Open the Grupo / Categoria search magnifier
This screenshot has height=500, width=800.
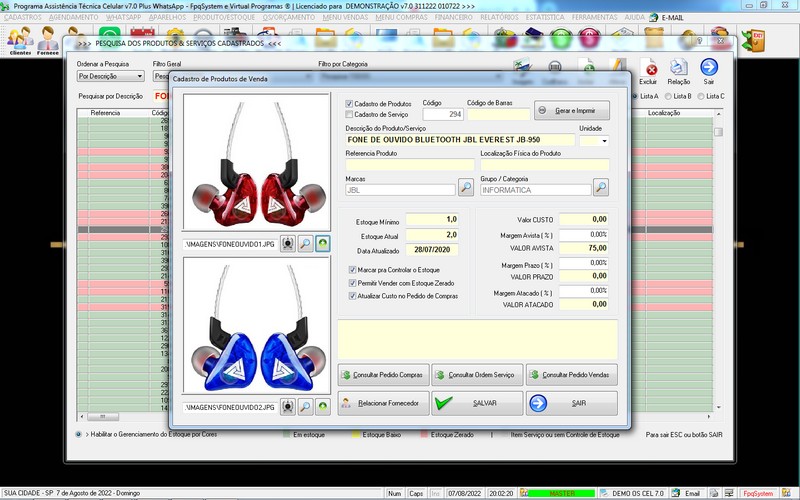(600, 187)
